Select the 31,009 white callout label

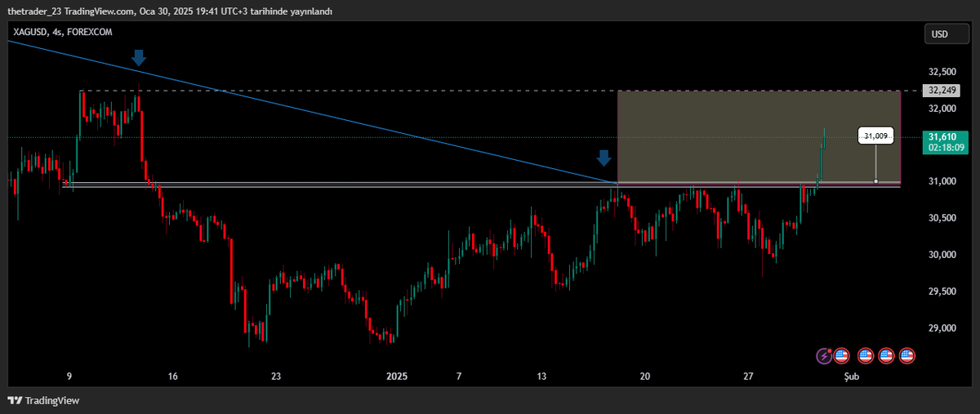[x=876, y=136]
